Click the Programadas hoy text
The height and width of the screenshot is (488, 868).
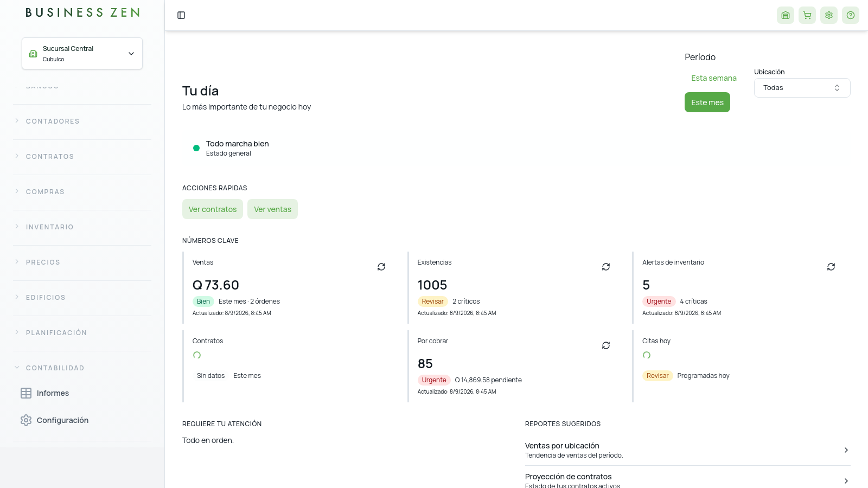[703, 376]
